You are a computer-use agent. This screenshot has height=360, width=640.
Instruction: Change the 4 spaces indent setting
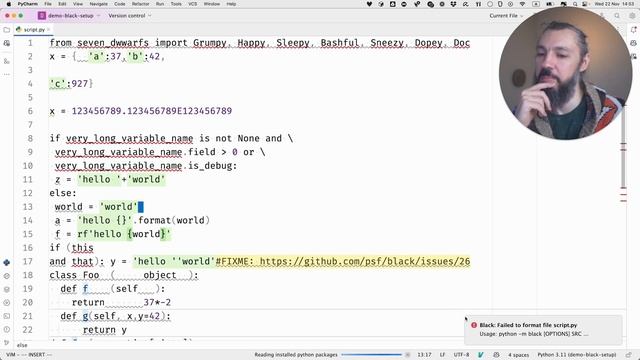(518, 355)
